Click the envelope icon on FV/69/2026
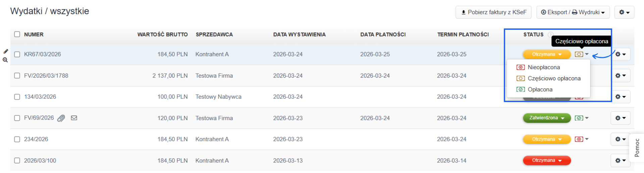The image size is (644, 173). pos(74,118)
